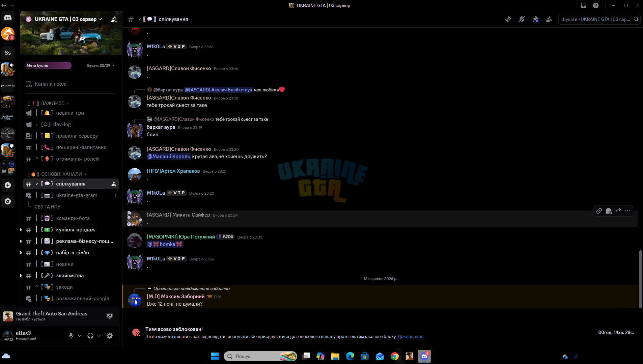This screenshot has width=643, height=364.
Task: Click username бархат аура
Action: coord(161,127)
